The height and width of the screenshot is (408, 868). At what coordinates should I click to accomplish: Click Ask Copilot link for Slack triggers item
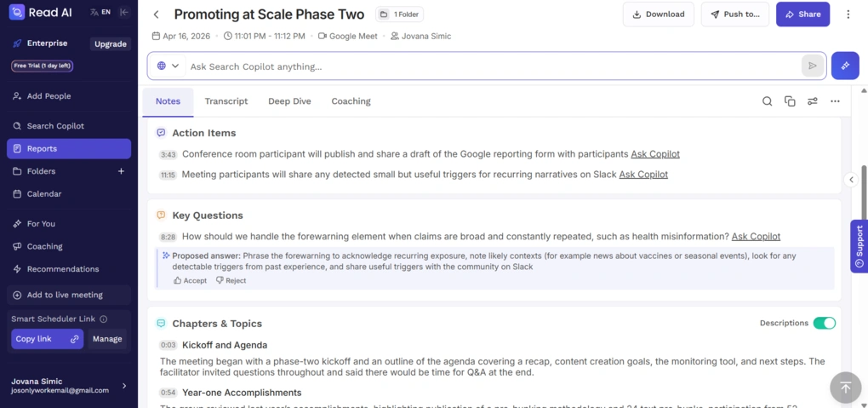[642, 175]
